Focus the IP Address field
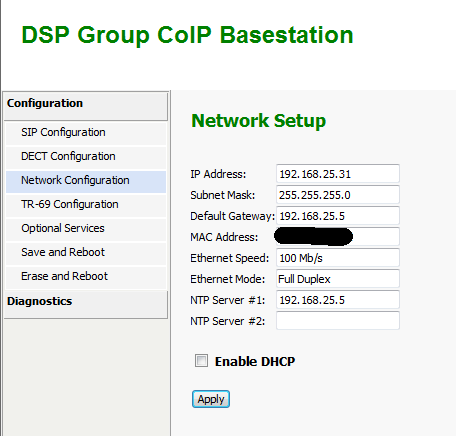The image size is (456, 436). pos(338,174)
